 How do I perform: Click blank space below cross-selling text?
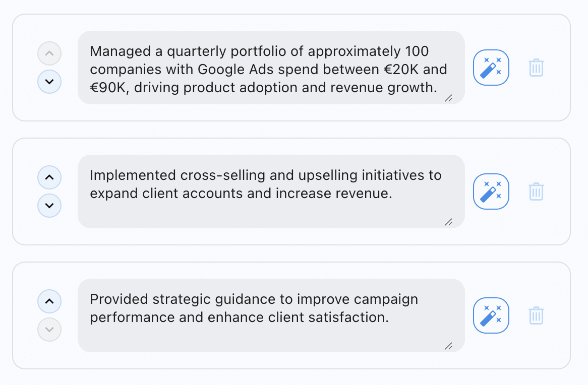click(x=252, y=214)
